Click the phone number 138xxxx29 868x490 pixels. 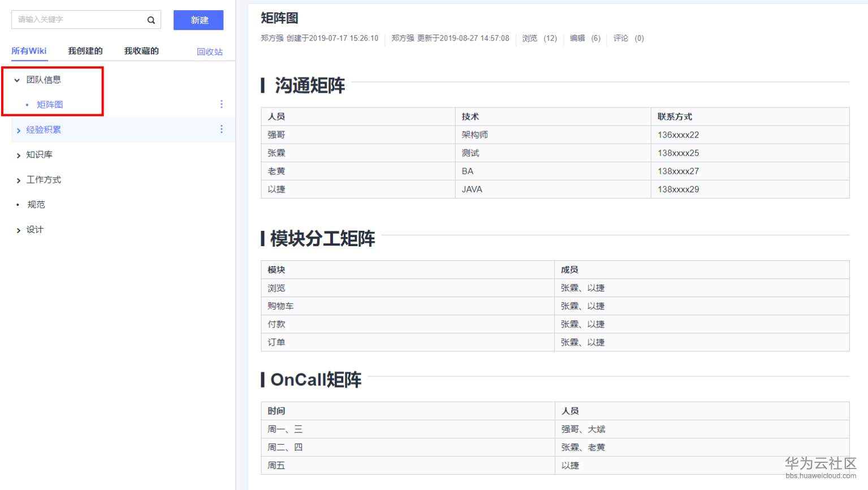click(678, 189)
